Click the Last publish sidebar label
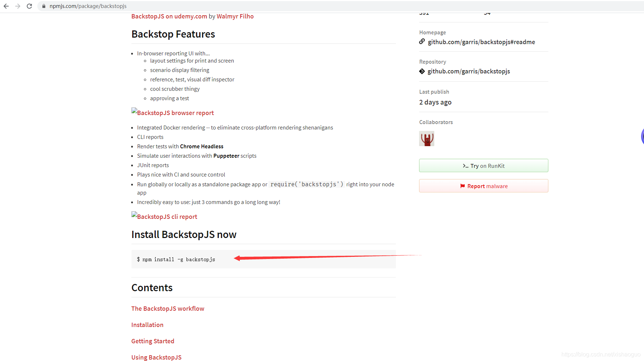This screenshot has width=644, height=361. [x=434, y=92]
